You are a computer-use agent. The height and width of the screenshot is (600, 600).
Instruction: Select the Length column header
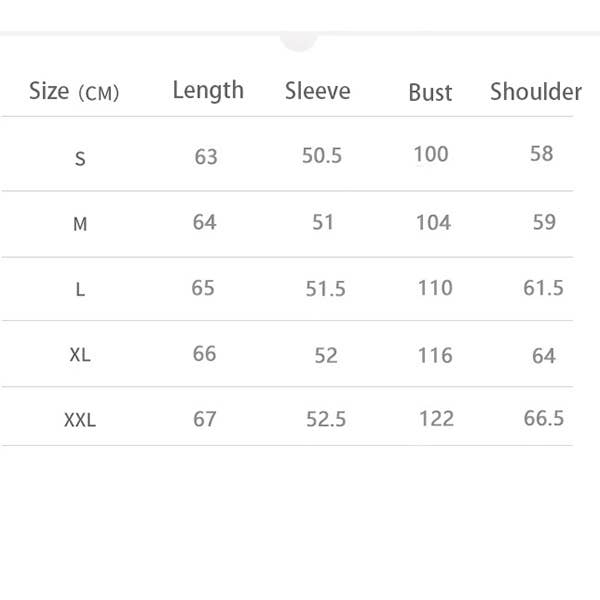208,90
